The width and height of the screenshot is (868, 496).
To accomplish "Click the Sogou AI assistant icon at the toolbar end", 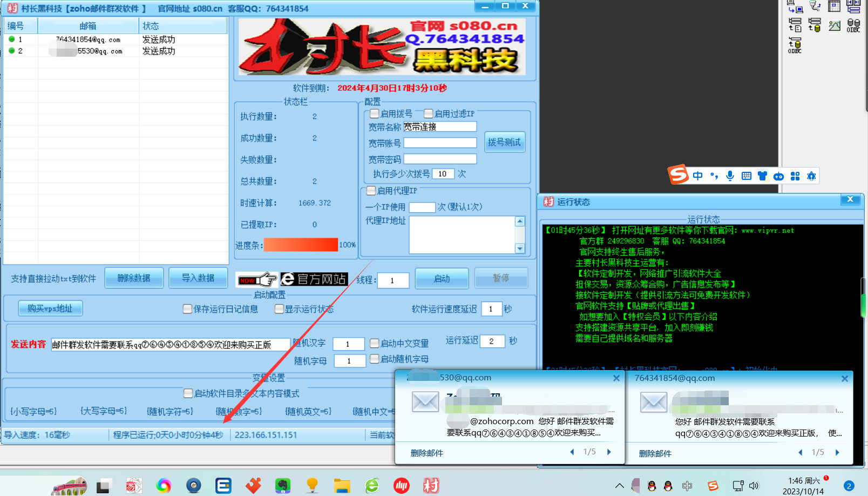I will click(811, 176).
